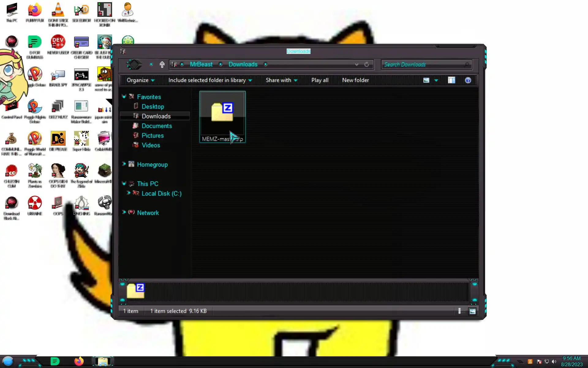The image size is (588, 368).
Task: Click the Up one level arrow
Action: pyautogui.click(x=162, y=64)
